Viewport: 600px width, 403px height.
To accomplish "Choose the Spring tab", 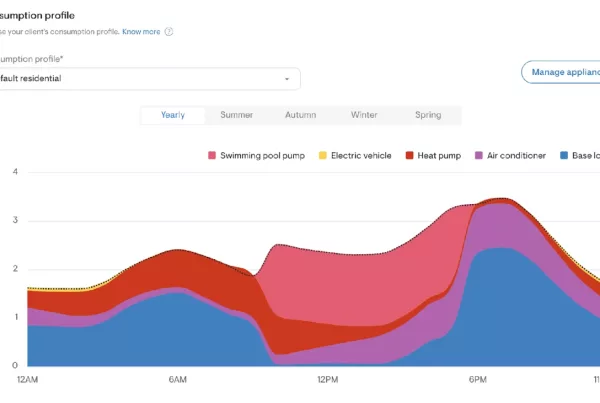I will point(428,115).
